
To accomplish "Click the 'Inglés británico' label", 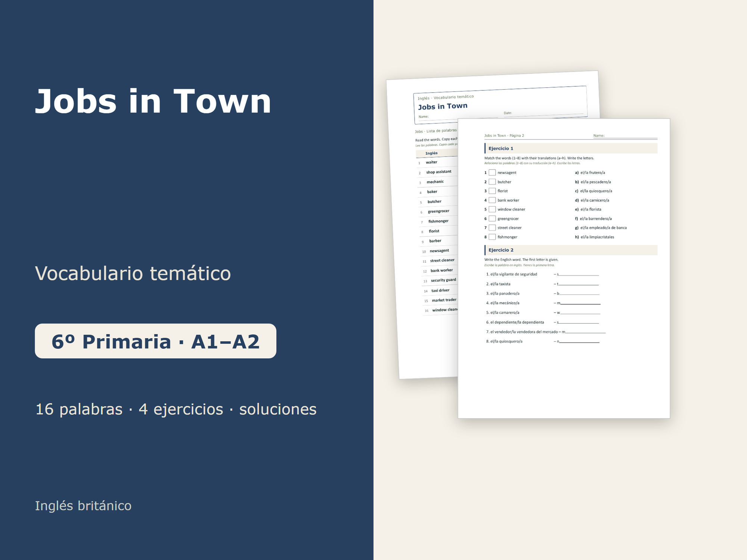I will click(x=83, y=506).
